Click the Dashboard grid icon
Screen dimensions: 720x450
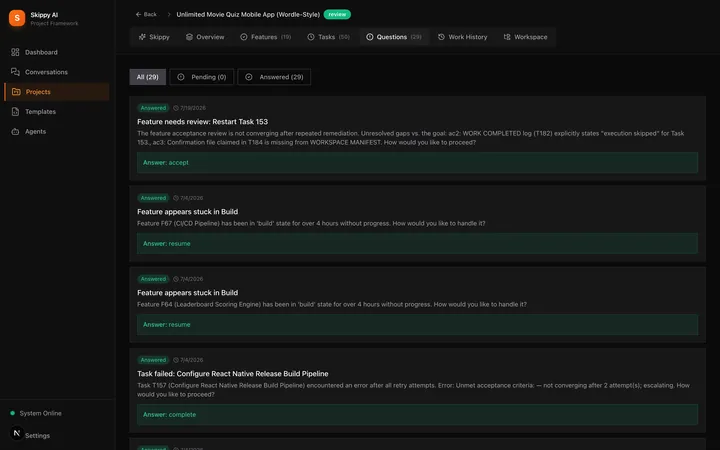[x=15, y=52]
